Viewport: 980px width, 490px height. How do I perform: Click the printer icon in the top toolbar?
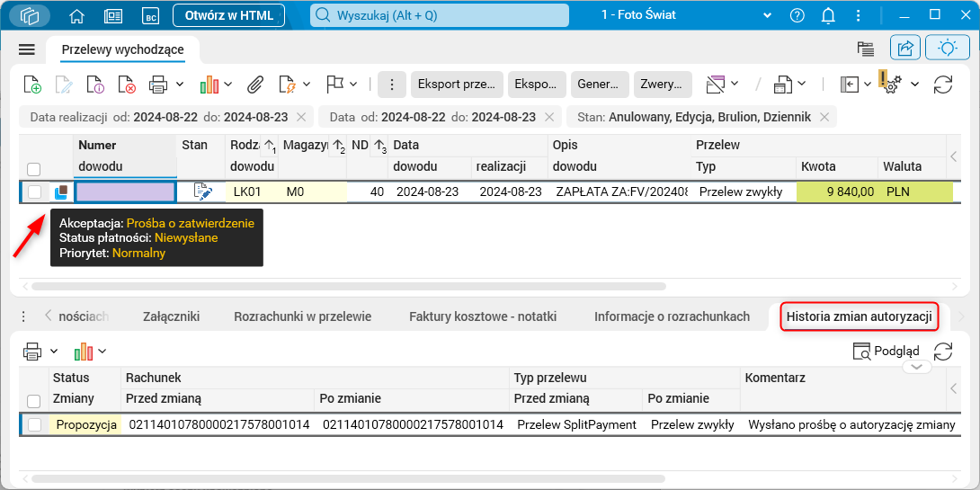(x=157, y=84)
